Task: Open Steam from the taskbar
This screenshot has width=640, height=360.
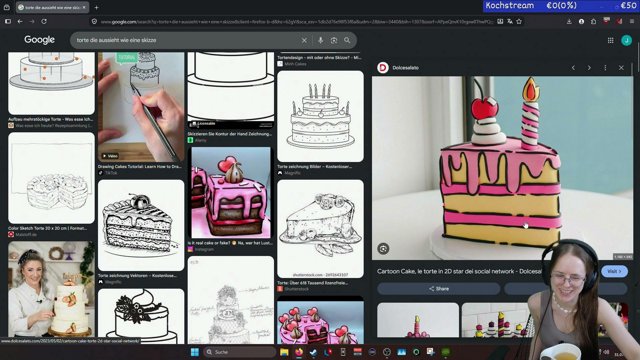Action: [x=313, y=352]
